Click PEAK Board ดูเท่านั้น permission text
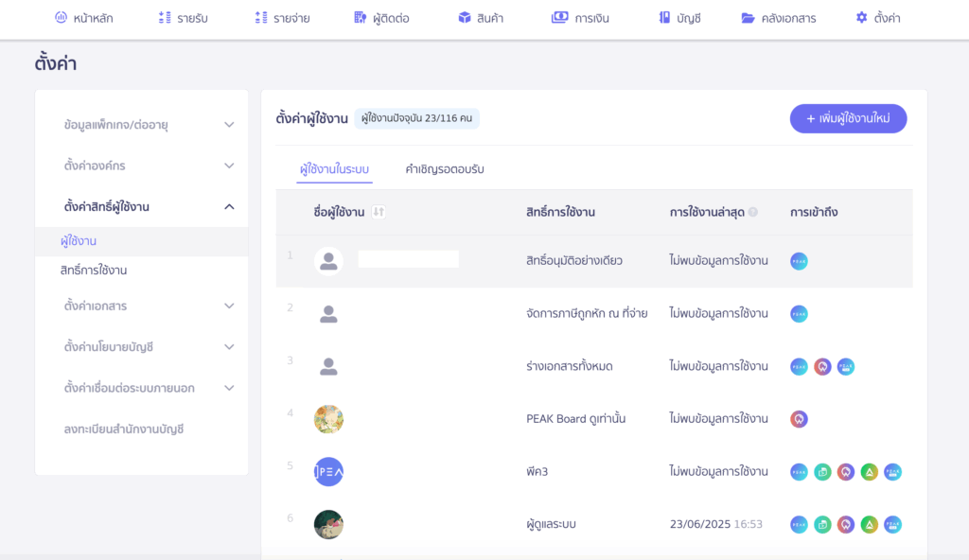The image size is (969, 560). point(576,419)
